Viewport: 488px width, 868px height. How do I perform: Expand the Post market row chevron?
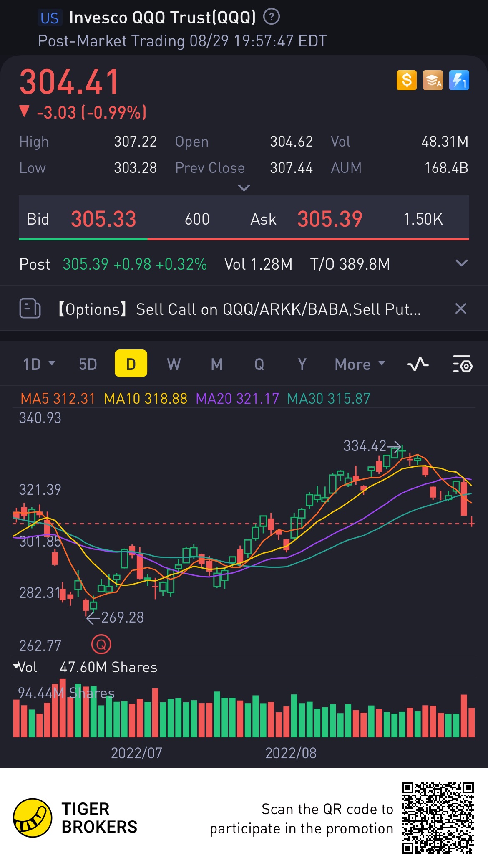coord(461,263)
